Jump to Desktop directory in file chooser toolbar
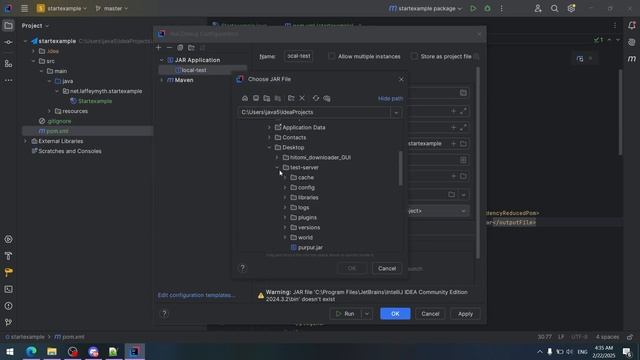 (256, 98)
